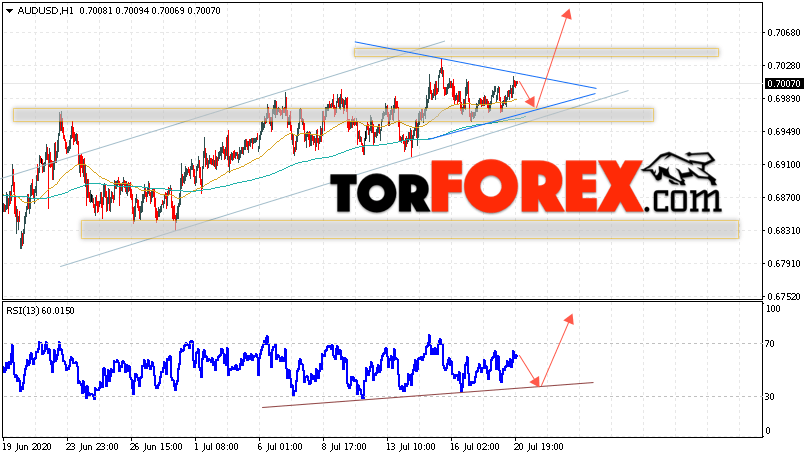Viewport: 808px width, 458px height.
Task: Select the RSI(13) 60.0150 indicator label
Action: 40,311
